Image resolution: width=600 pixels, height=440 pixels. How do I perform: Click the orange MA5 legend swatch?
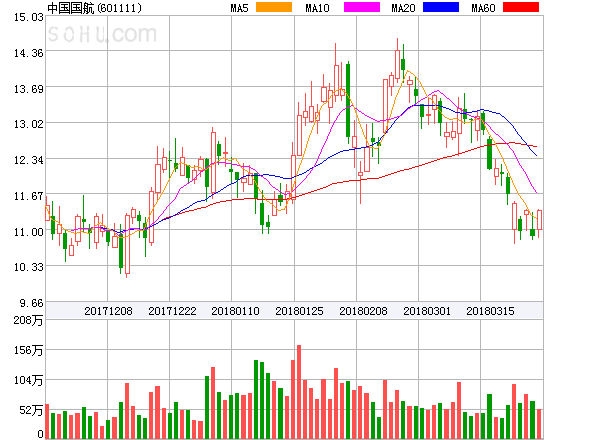tap(274, 8)
